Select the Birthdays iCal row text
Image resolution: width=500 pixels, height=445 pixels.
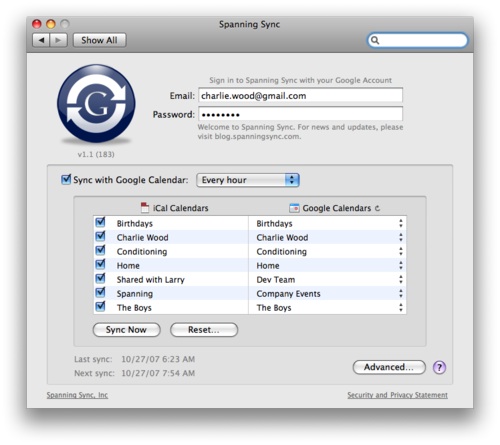[135, 224]
